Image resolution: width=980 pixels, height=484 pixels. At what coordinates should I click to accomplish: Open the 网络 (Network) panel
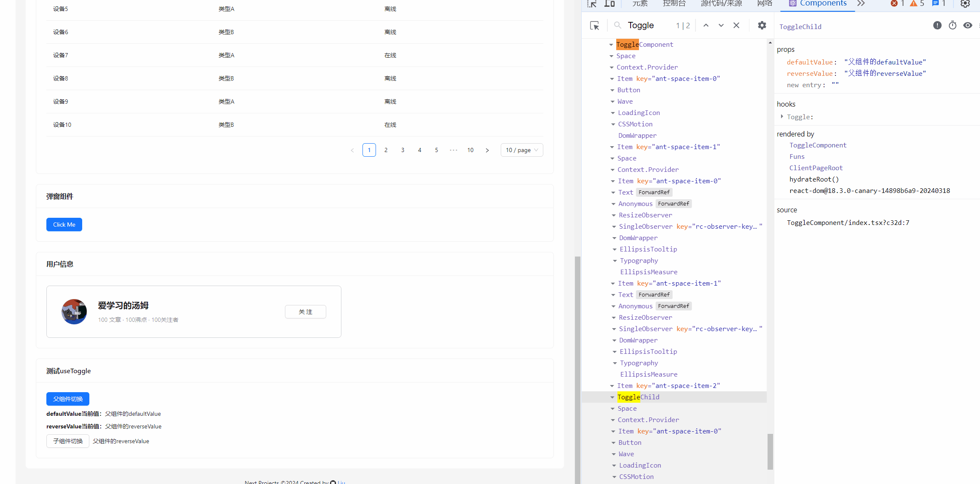(764, 3)
